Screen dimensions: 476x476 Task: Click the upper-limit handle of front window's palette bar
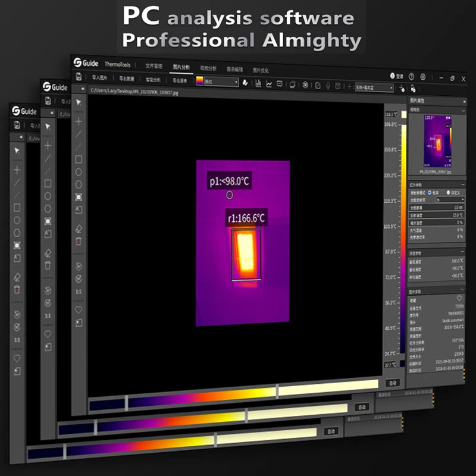tap(277, 391)
